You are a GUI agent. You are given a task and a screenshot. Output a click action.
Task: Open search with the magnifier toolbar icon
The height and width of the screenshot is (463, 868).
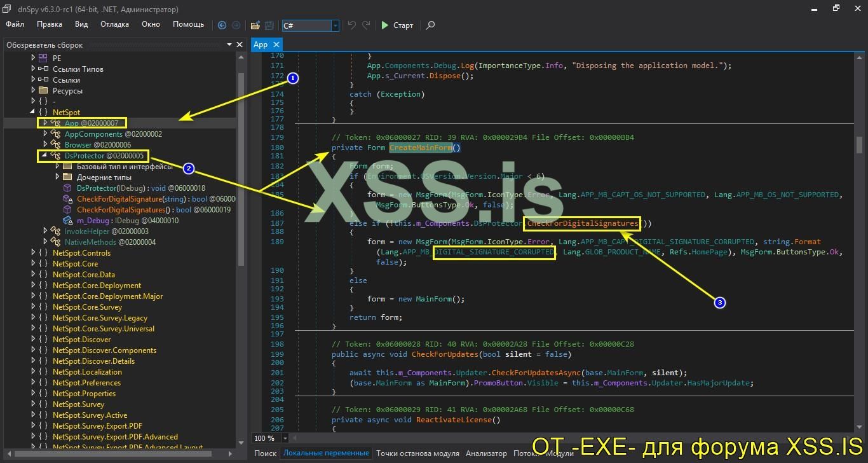430,25
